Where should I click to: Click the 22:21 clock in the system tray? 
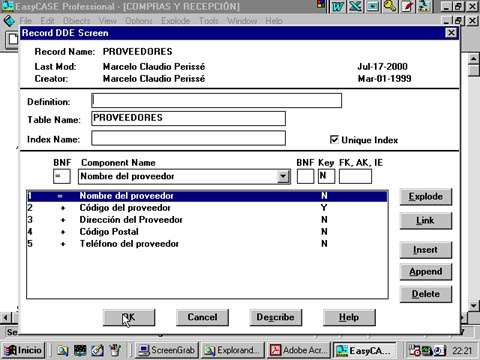[x=462, y=351]
